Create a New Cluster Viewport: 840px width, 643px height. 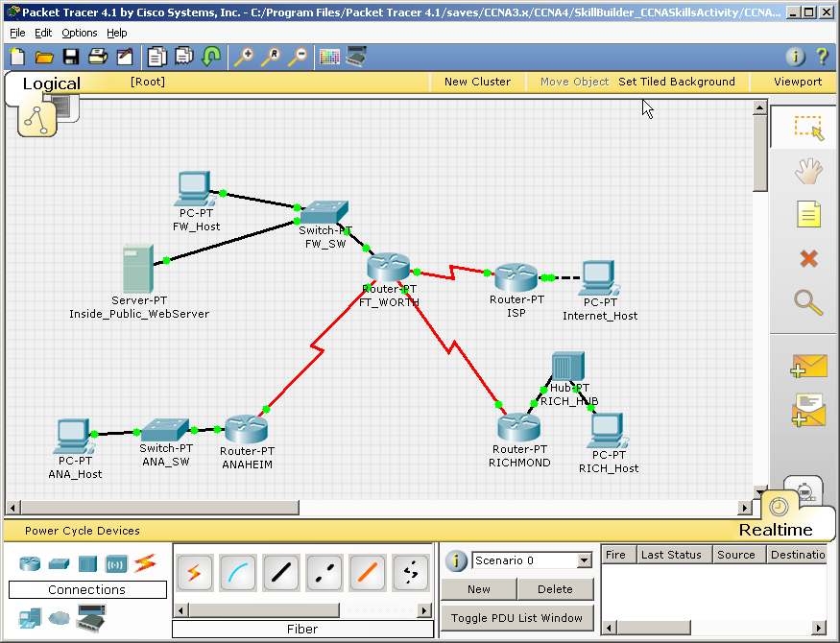pyautogui.click(x=477, y=82)
